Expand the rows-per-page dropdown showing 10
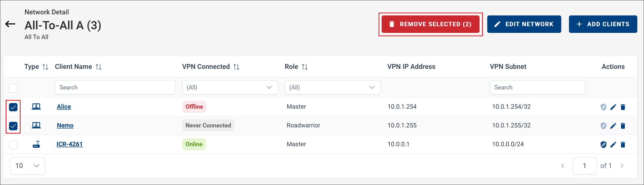644x185 pixels. click(x=27, y=166)
